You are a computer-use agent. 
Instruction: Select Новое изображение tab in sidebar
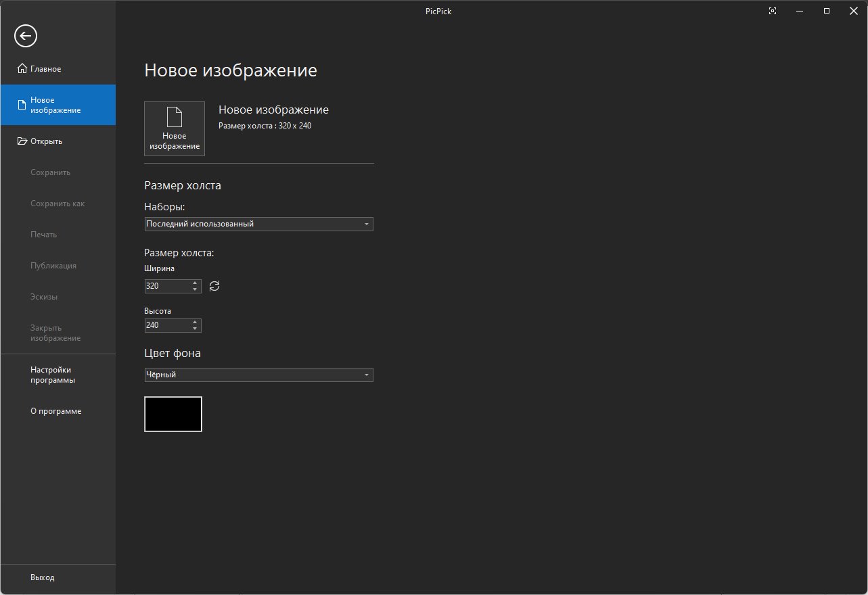58,105
